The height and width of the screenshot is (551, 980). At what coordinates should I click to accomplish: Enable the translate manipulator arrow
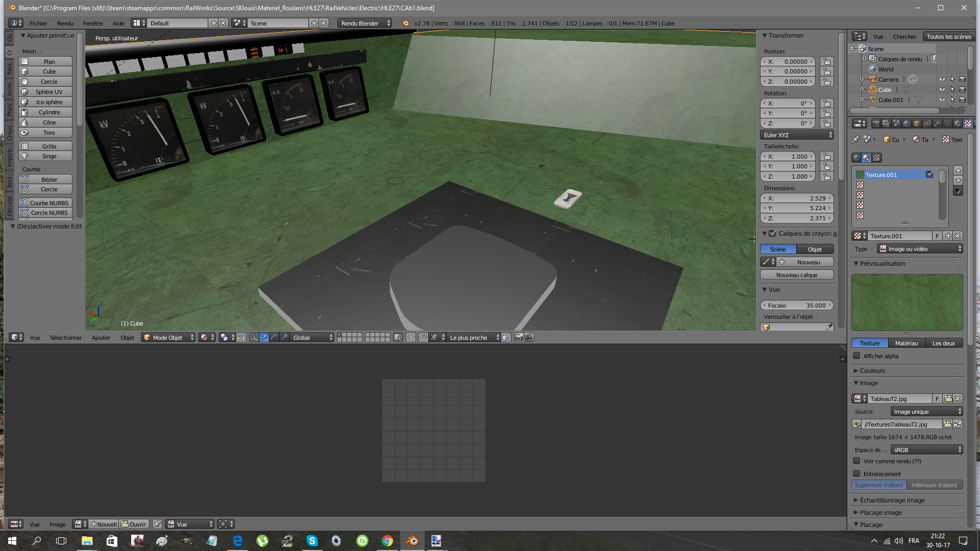click(264, 337)
